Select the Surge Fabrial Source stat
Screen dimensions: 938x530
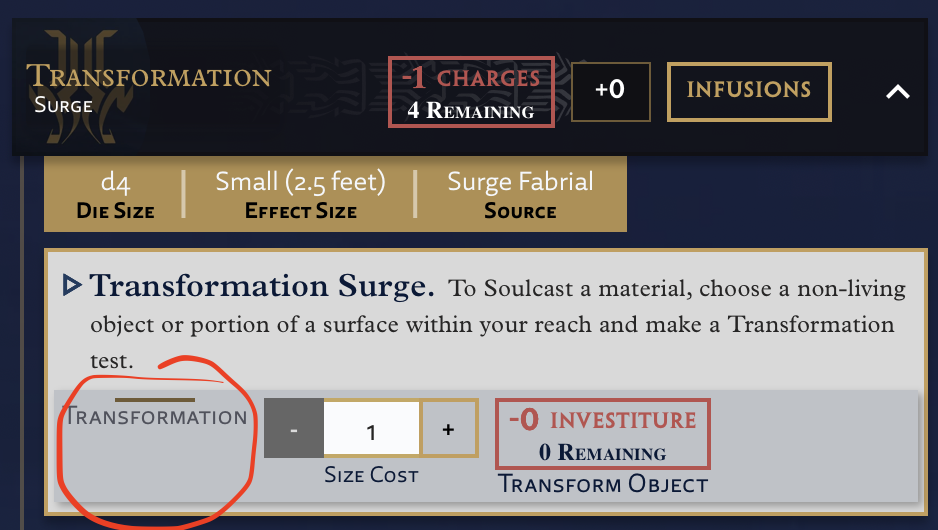coord(520,194)
